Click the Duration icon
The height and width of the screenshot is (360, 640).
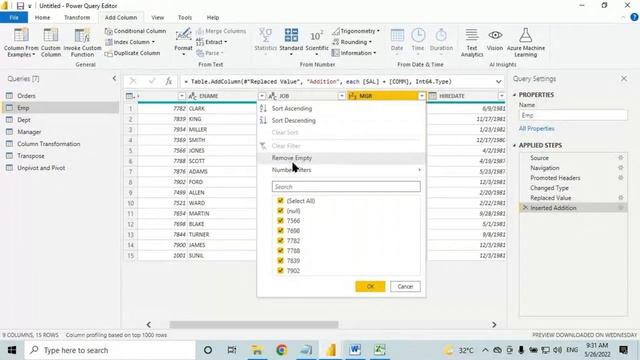441,36
